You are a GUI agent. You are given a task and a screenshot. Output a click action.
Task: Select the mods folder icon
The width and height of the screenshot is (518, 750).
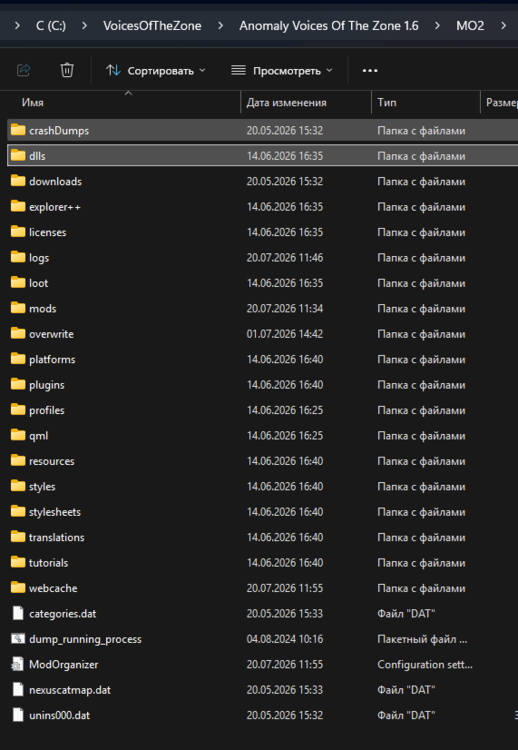[x=18, y=308]
